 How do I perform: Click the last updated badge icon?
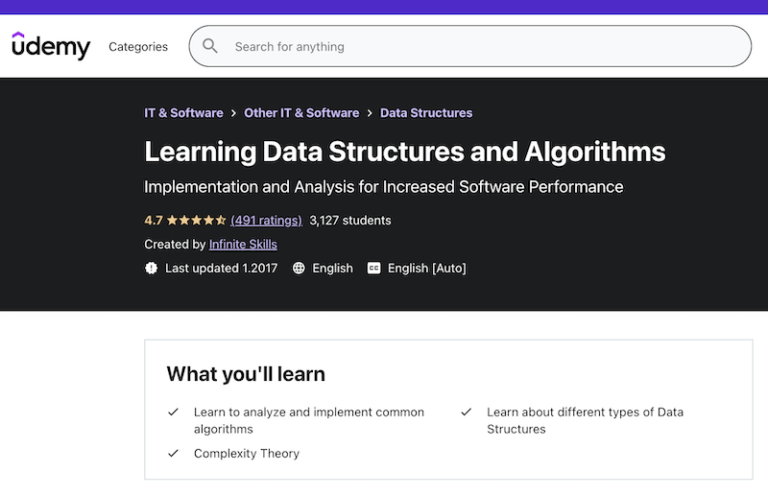click(151, 268)
